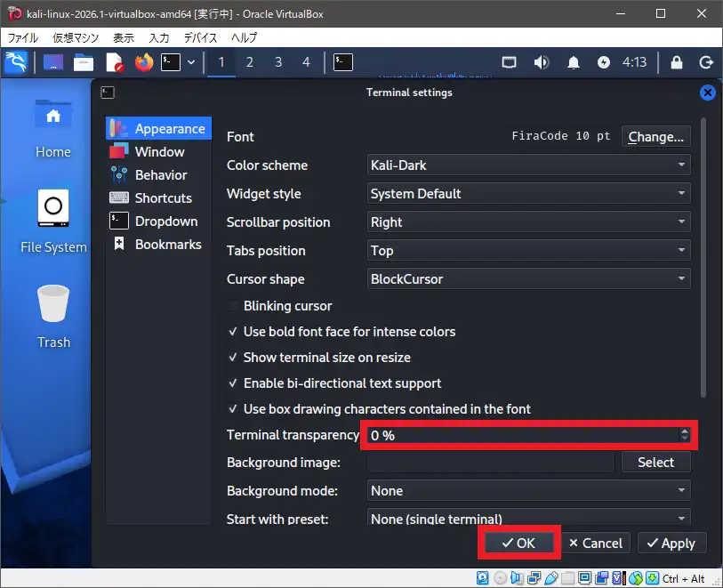
Task: Enable the Blinking cursor checkbox
Action: click(x=235, y=306)
